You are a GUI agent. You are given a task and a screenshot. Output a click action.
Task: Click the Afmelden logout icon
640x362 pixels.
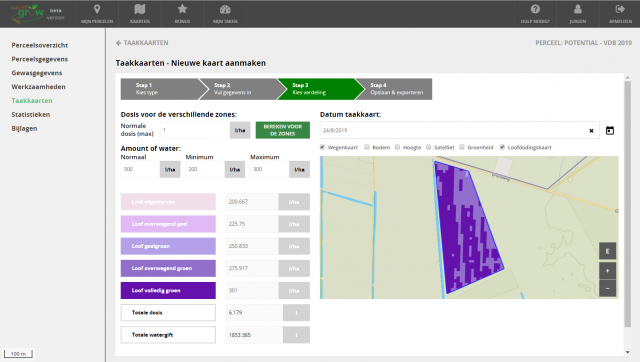[620, 9]
